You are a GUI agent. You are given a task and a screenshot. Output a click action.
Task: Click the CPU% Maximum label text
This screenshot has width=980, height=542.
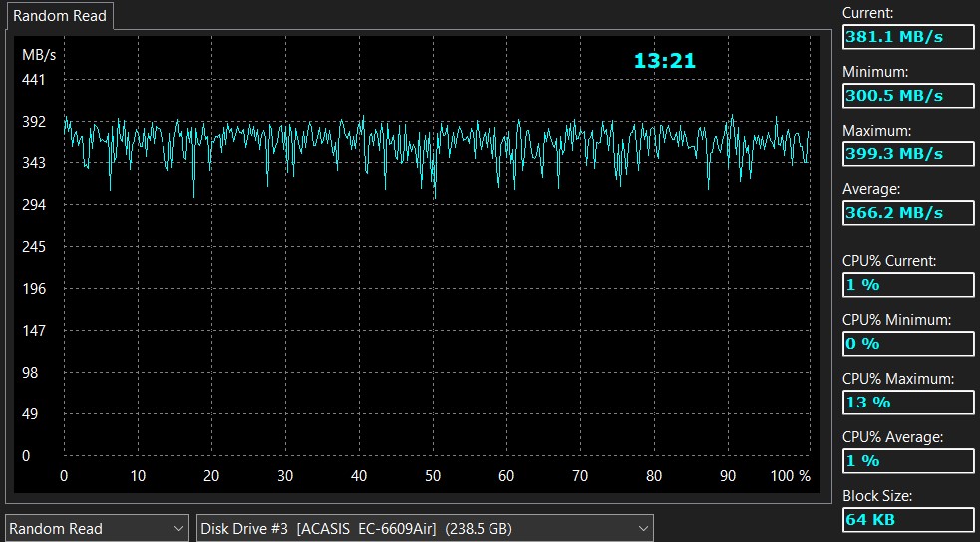click(897, 379)
